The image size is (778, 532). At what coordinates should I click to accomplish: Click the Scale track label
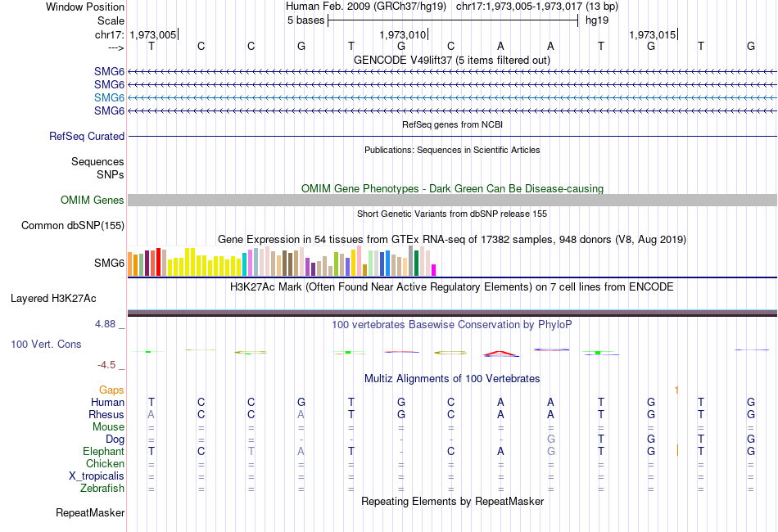pos(111,20)
